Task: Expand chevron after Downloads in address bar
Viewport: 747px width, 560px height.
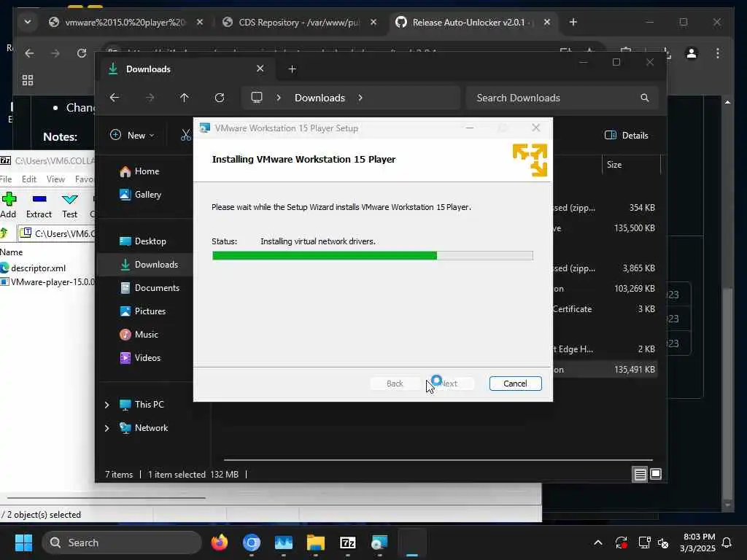Action: (360, 98)
